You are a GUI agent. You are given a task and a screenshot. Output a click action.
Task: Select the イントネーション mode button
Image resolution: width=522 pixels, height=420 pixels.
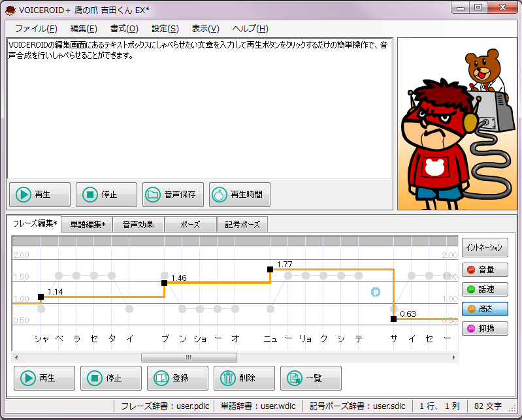click(x=485, y=248)
